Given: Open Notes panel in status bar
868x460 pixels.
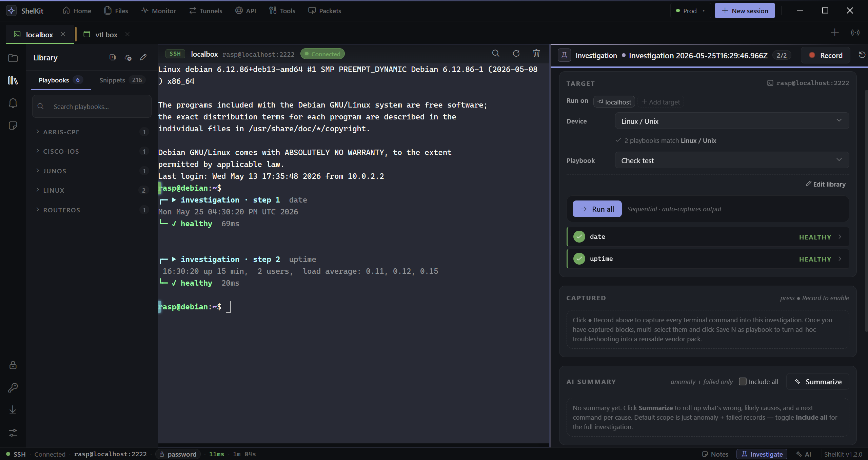Looking at the screenshot, I should coord(715,454).
